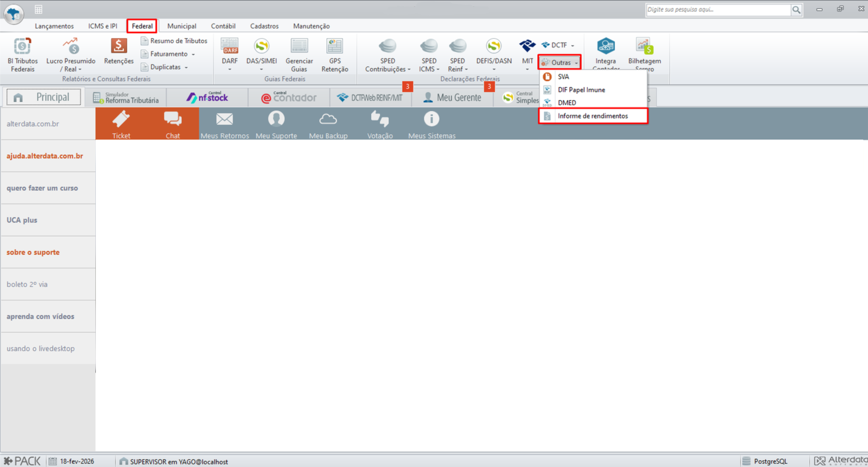This screenshot has width=868, height=467.
Task: Open the BI Tributos Federais icon
Action: click(x=23, y=46)
